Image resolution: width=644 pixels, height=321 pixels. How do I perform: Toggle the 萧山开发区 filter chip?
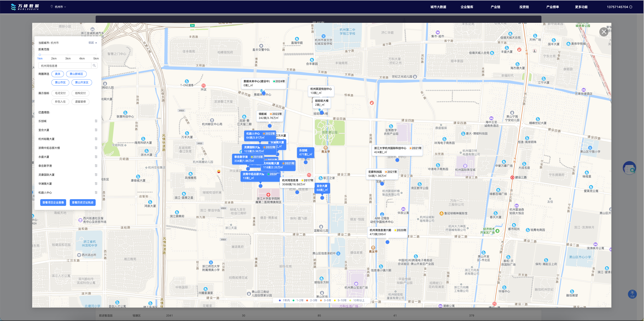pyautogui.click(x=82, y=82)
